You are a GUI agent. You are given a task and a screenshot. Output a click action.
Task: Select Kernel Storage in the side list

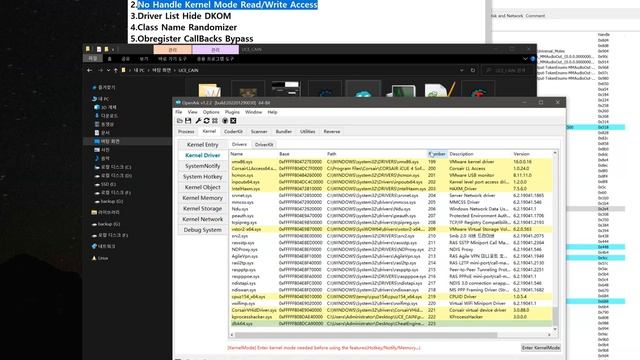(x=202, y=208)
